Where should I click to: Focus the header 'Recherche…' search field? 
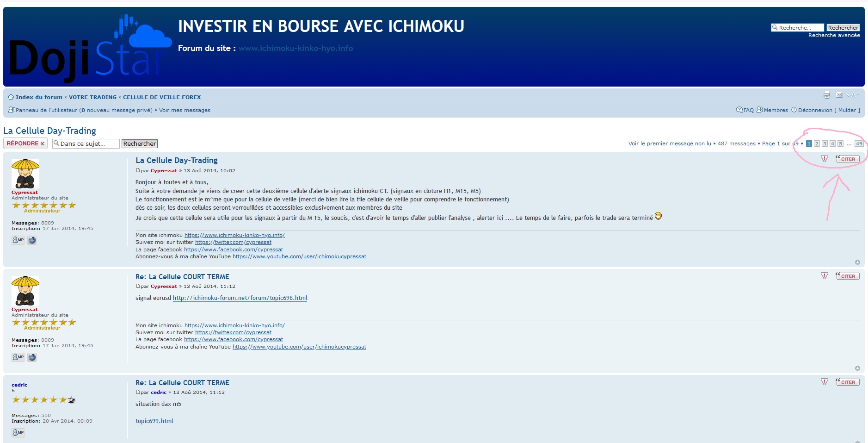click(x=797, y=28)
